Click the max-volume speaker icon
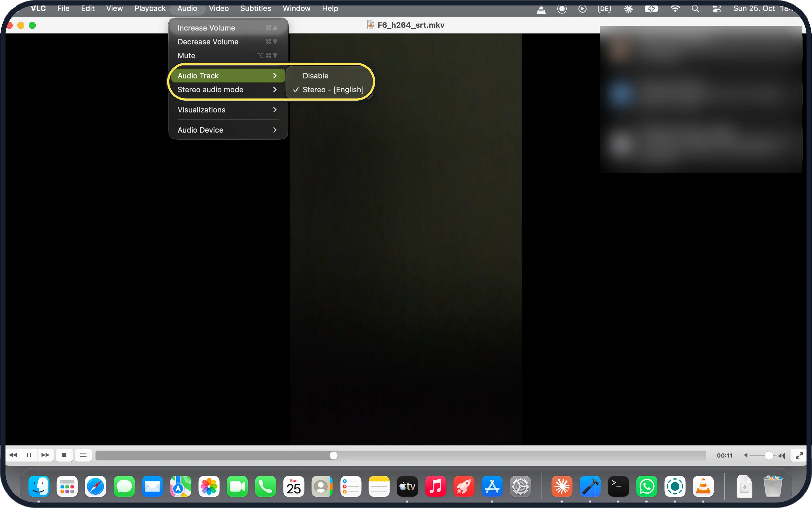The height and width of the screenshot is (508, 812). coord(782,456)
